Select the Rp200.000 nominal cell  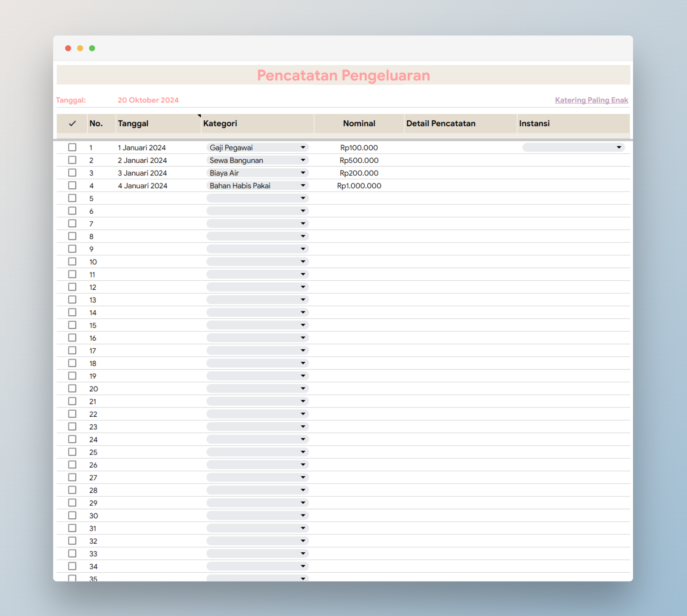click(359, 173)
